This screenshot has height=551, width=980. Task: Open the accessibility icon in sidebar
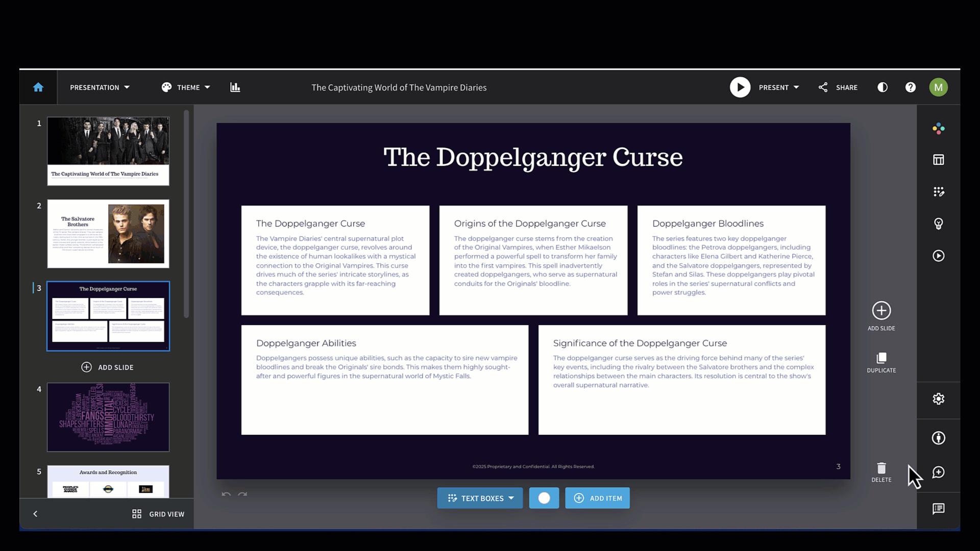(939, 438)
